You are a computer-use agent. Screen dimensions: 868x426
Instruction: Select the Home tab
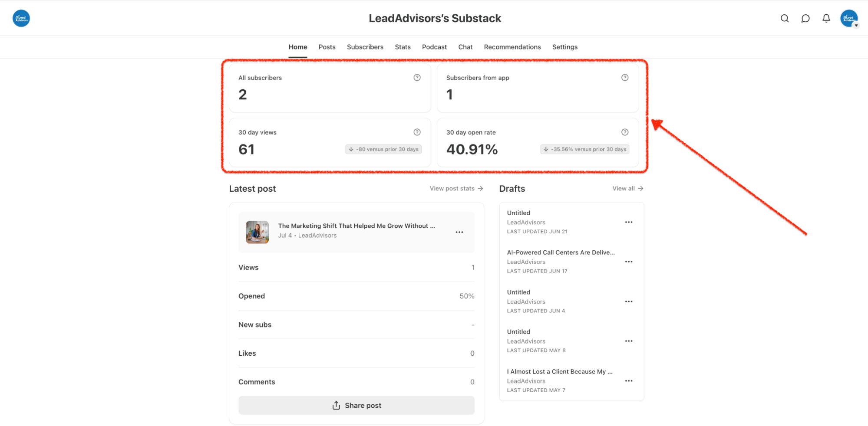coord(297,47)
